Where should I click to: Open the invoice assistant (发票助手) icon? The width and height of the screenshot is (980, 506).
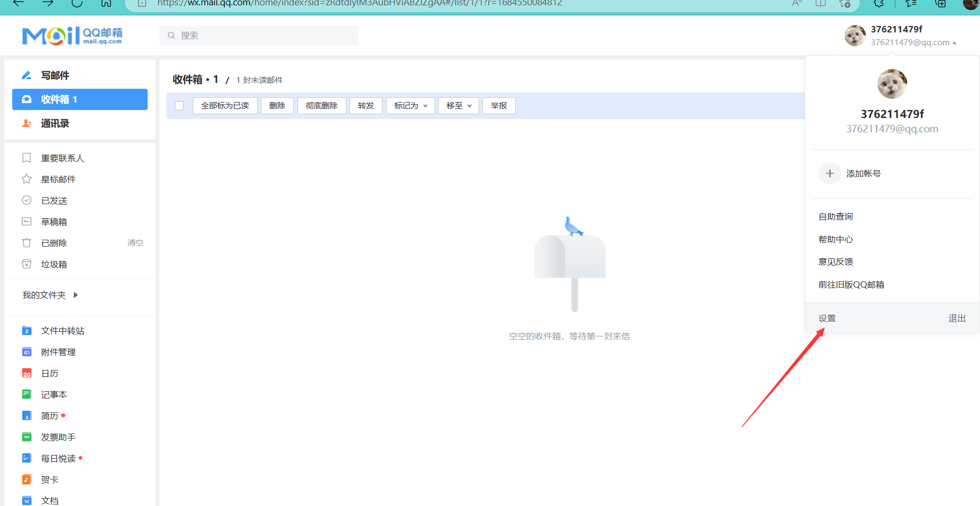pos(27,437)
